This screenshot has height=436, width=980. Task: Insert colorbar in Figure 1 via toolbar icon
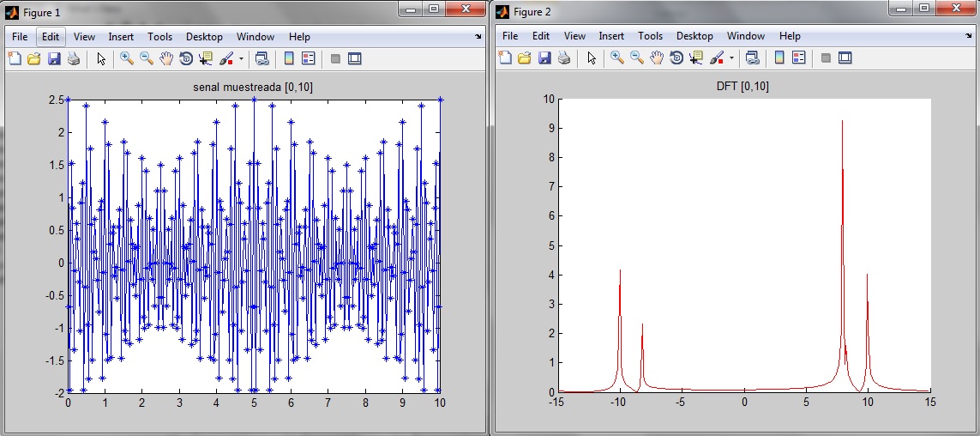point(289,58)
